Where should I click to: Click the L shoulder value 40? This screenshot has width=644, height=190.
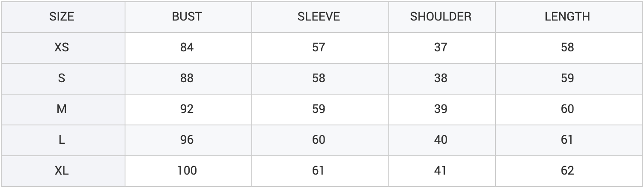tap(440, 140)
